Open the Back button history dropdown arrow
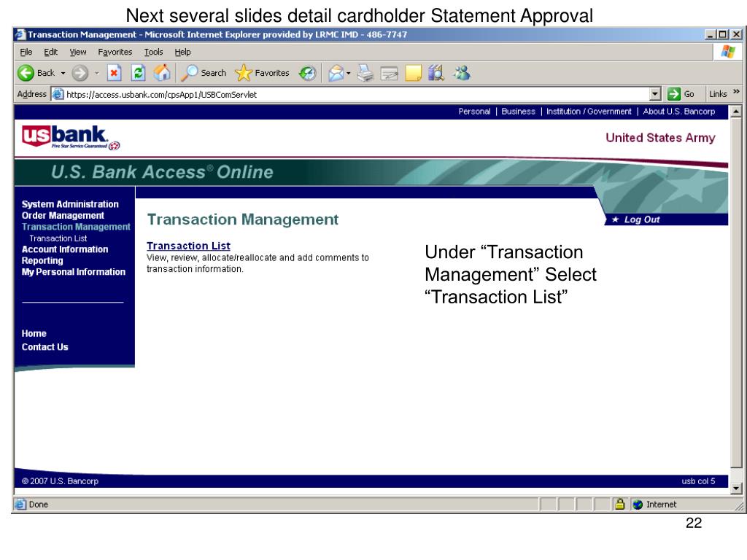 [63, 74]
